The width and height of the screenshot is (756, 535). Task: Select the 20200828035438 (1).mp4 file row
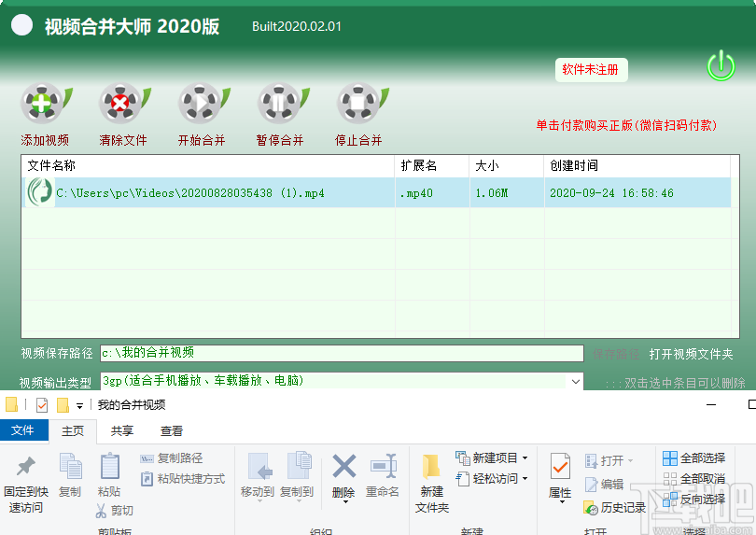(376, 193)
